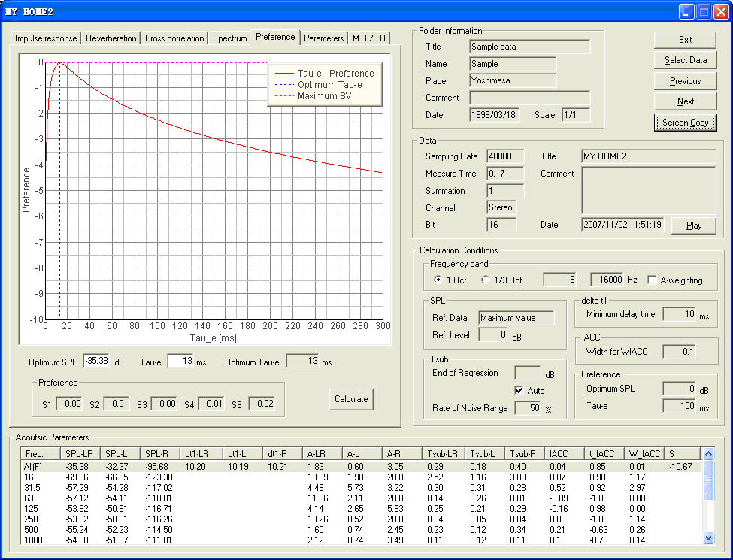The height and width of the screenshot is (560, 733).
Task: Switch to the Impulse response tab
Action: pos(46,38)
